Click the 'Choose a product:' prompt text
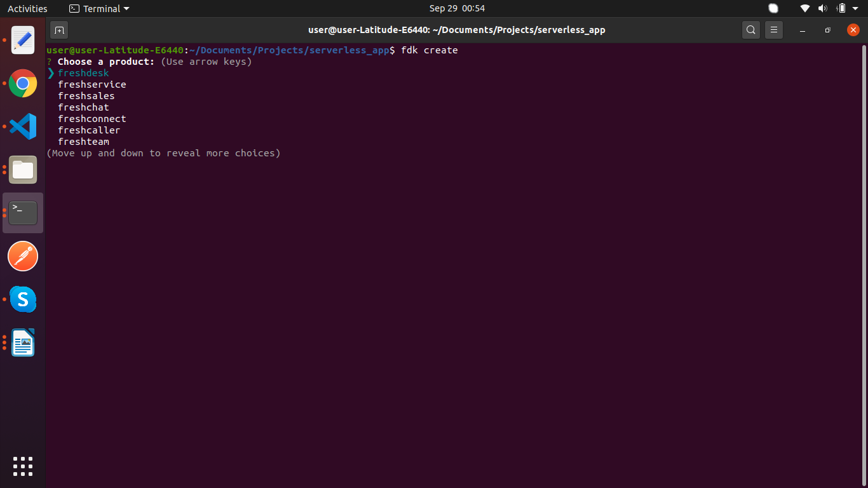 click(106, 62)
